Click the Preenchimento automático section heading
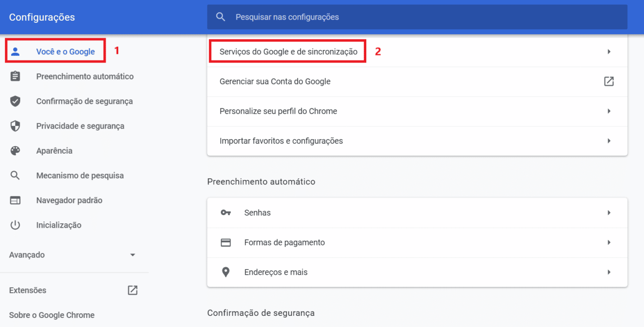Screen dimensions: 644x327 tap(261, 182)
